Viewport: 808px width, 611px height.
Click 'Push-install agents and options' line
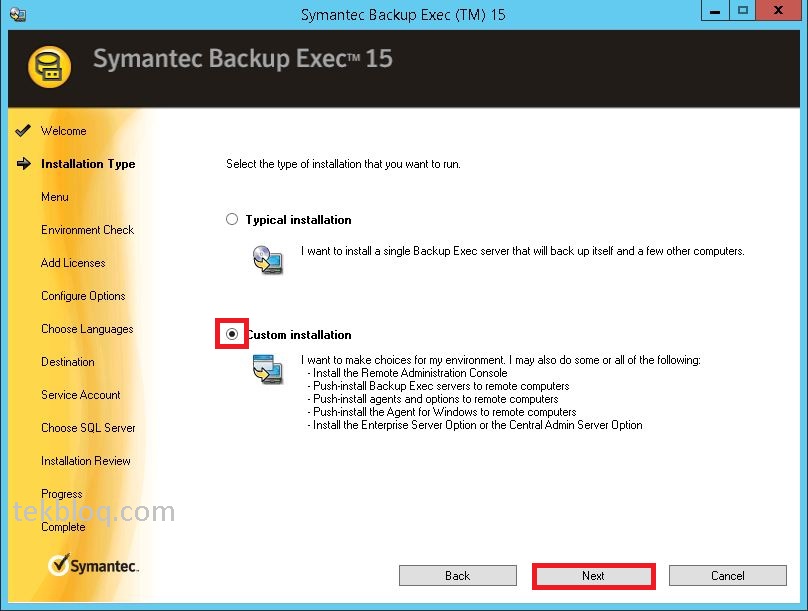point(432,399)
